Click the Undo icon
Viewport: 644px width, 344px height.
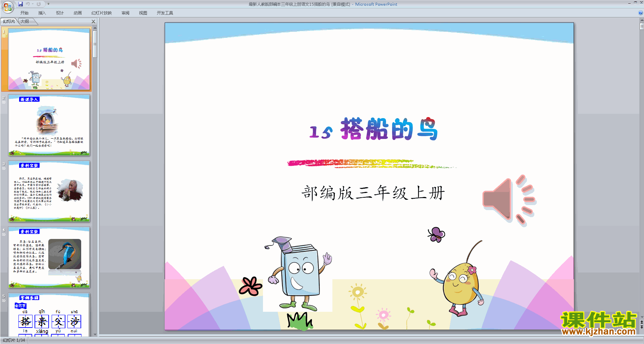tap(28, 4)
